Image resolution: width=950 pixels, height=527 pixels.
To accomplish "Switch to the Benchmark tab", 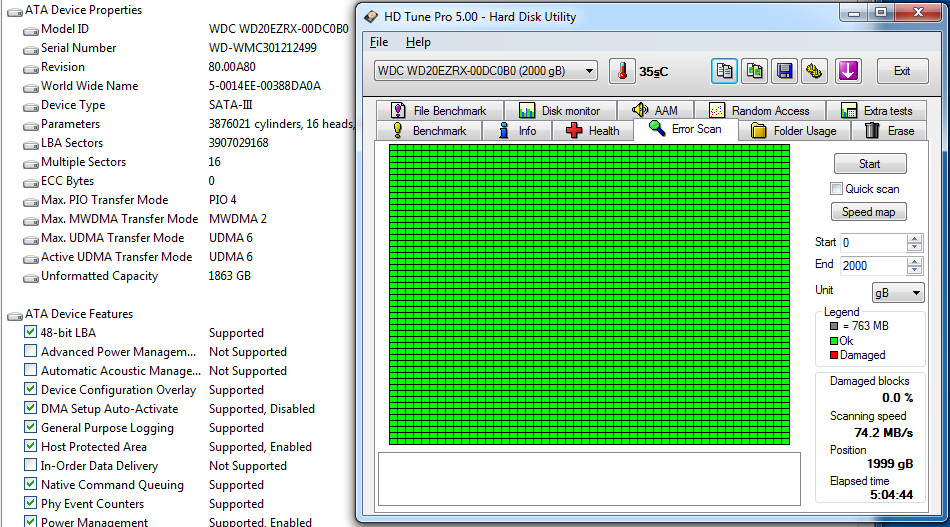I will 429,130.
